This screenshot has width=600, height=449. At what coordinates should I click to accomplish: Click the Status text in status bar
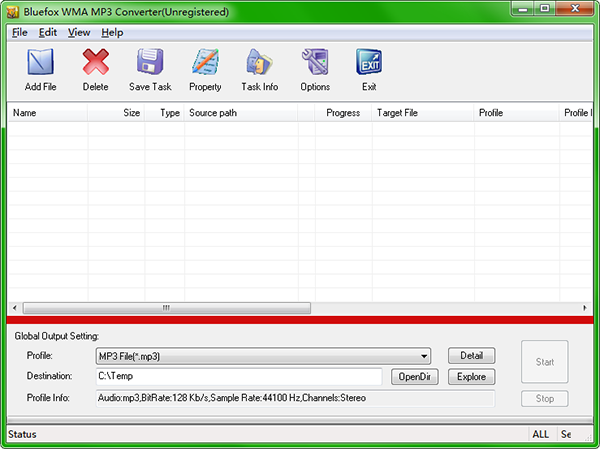[22, 434]
